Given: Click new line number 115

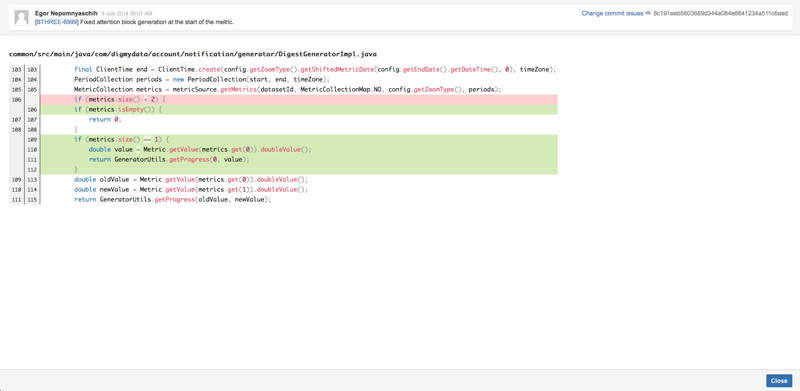Looking at the screenshot, I should tap(32, 200).
